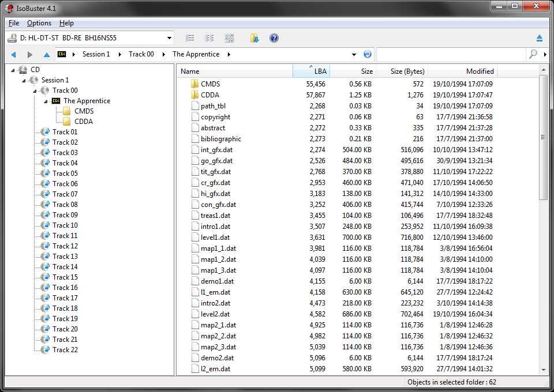Sort by the Size column header
This screenshot has height=392, width=554.
coord(353,71)
